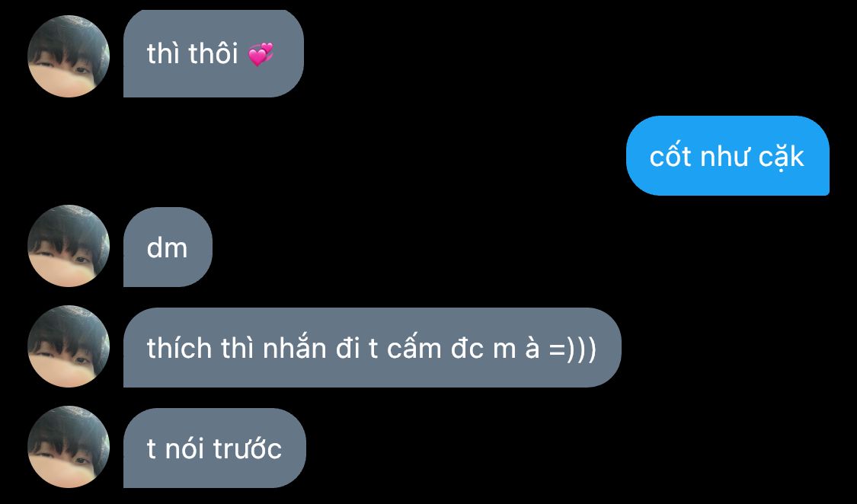
Task: Click the "thích thì nhắn đi t cấm đc m à" bubble
Action: 373,347
